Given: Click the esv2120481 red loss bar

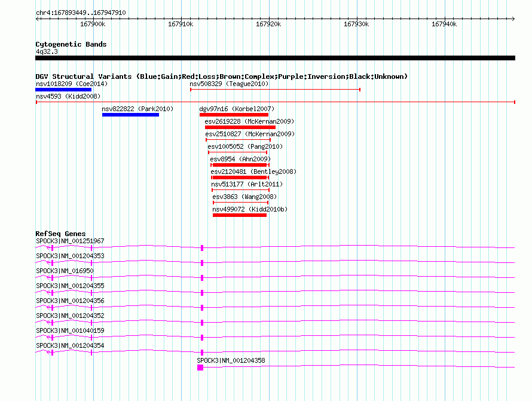Looking at the screenshot, I should tap(240, 177).
